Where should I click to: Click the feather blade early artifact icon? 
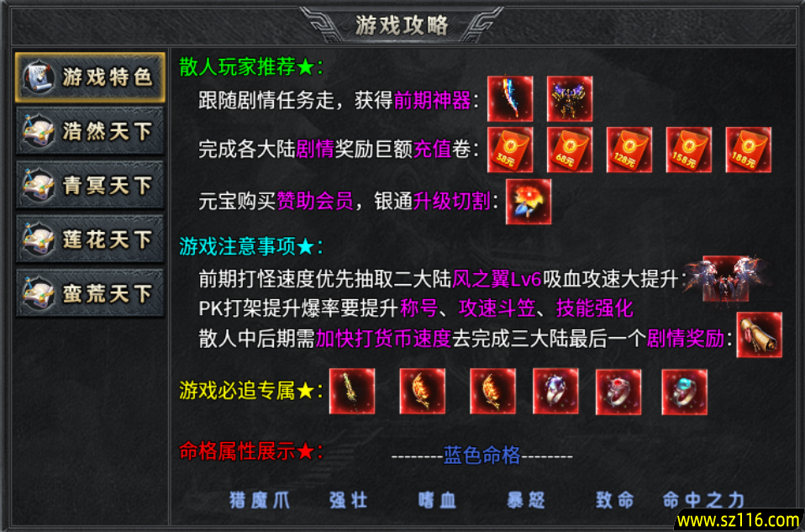coord(510,98)
